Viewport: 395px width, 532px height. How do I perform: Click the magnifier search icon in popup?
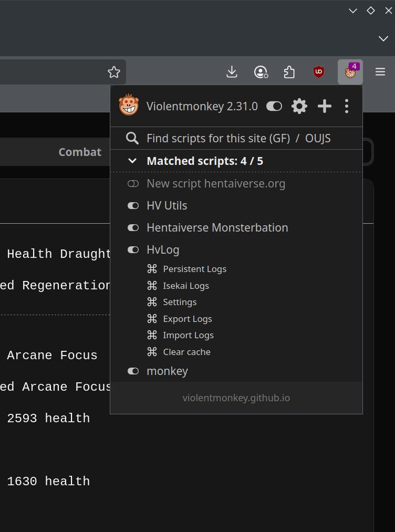132,139
